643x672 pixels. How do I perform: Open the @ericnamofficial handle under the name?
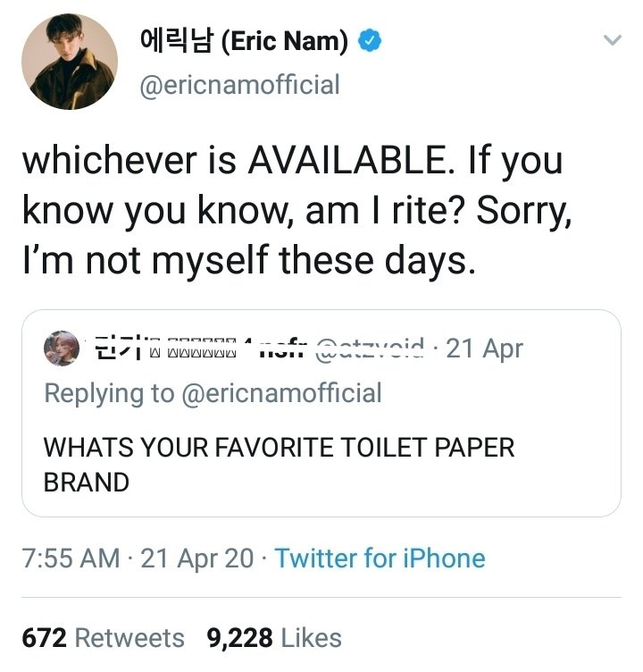pos(240,85)
